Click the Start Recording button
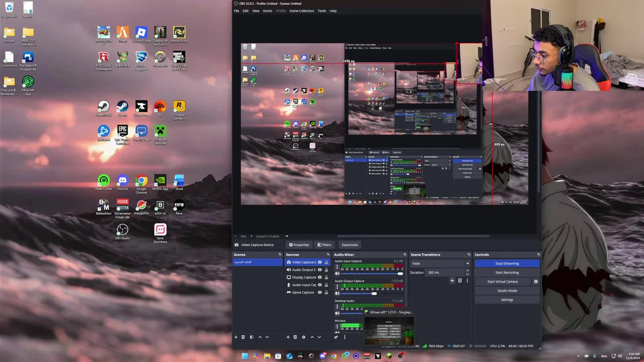 (507, 273)
